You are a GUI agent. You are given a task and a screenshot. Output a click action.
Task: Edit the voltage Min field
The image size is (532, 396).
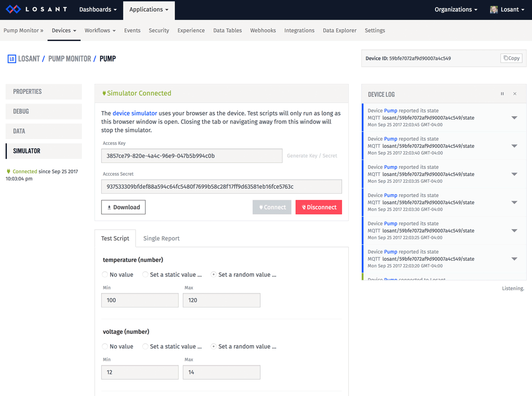[140, 372]
